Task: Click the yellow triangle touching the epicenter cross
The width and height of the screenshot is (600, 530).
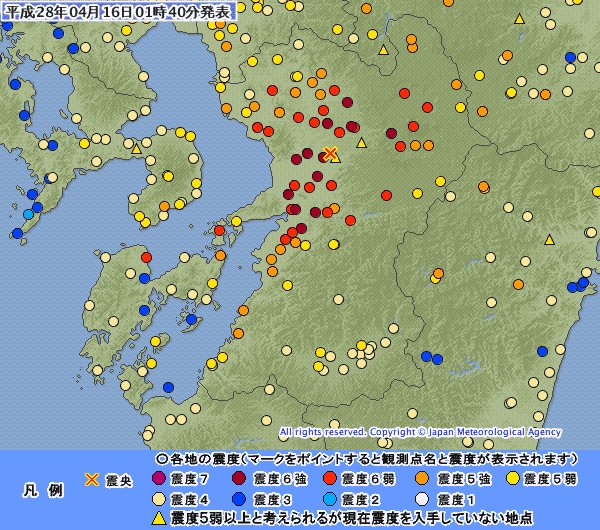Action: pos(336,158)
